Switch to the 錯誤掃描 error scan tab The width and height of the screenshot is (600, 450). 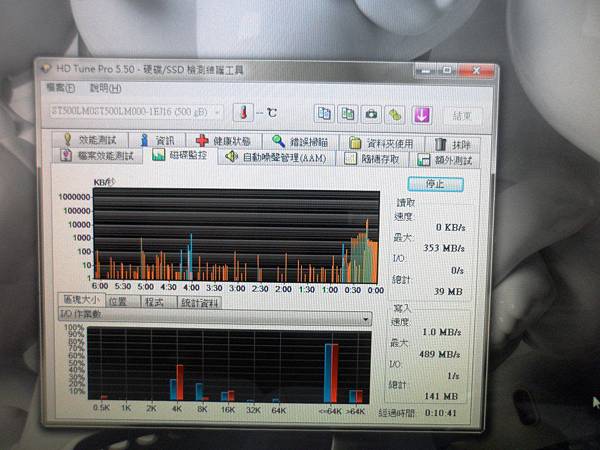pos(300,142)
